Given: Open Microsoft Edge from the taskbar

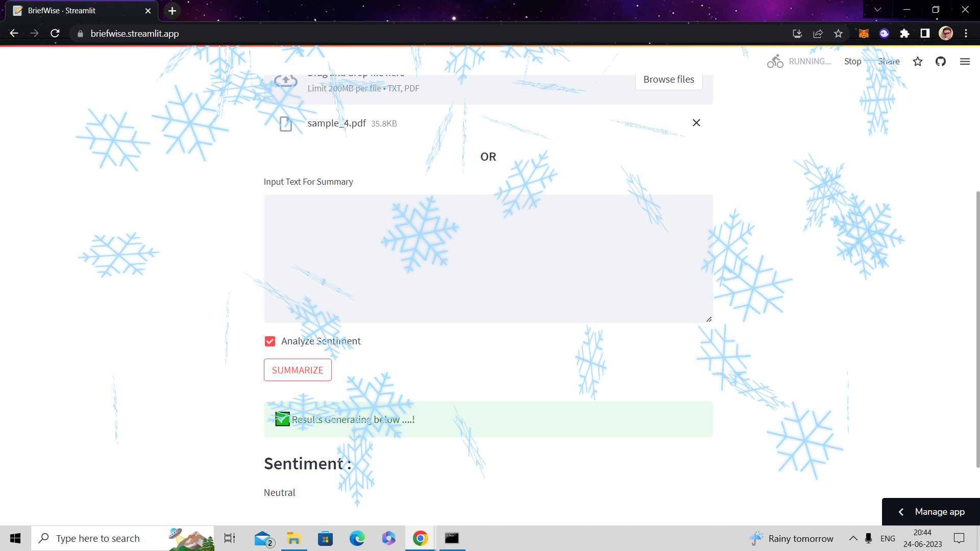Looking at the screenshot, I should (357, 538).
